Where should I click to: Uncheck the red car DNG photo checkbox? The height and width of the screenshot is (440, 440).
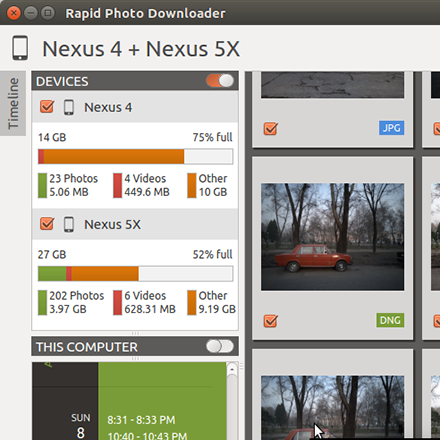point(270,321)
